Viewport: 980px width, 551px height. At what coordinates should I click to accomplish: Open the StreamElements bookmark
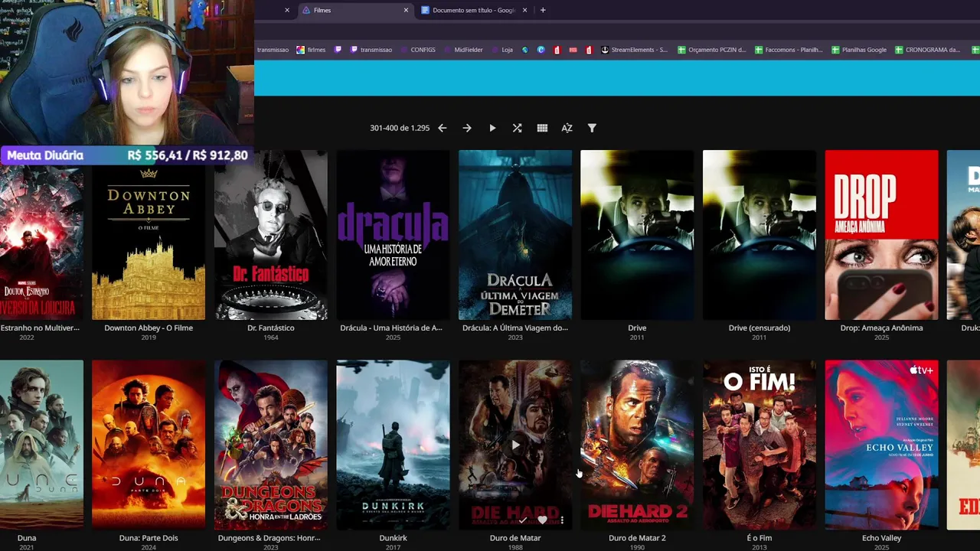634,50
